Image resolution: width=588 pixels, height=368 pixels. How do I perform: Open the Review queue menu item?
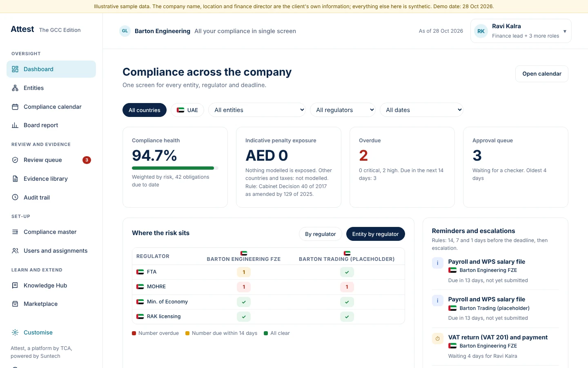(51, 160)
